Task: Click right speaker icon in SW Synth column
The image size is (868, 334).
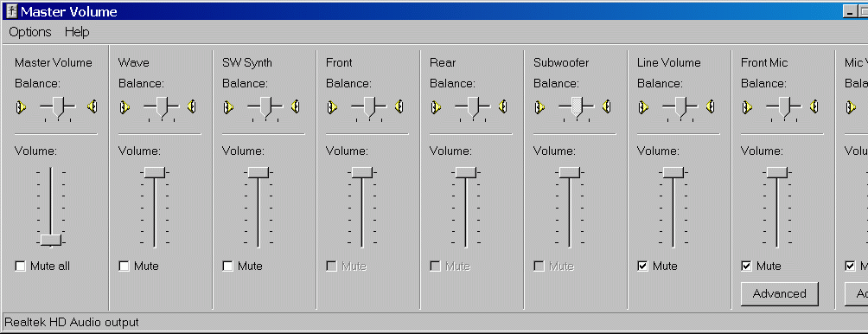Action: 296,106
